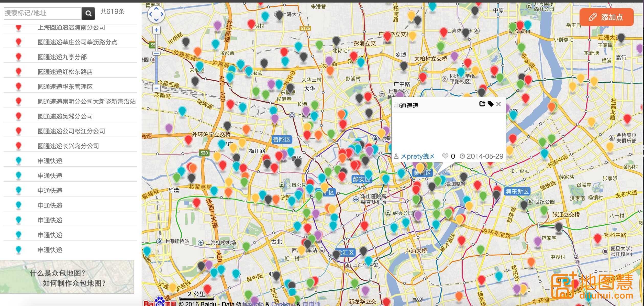Click the 绍兴公园 park icon
The height and width of the screenshot is (306, 644).
388,213
